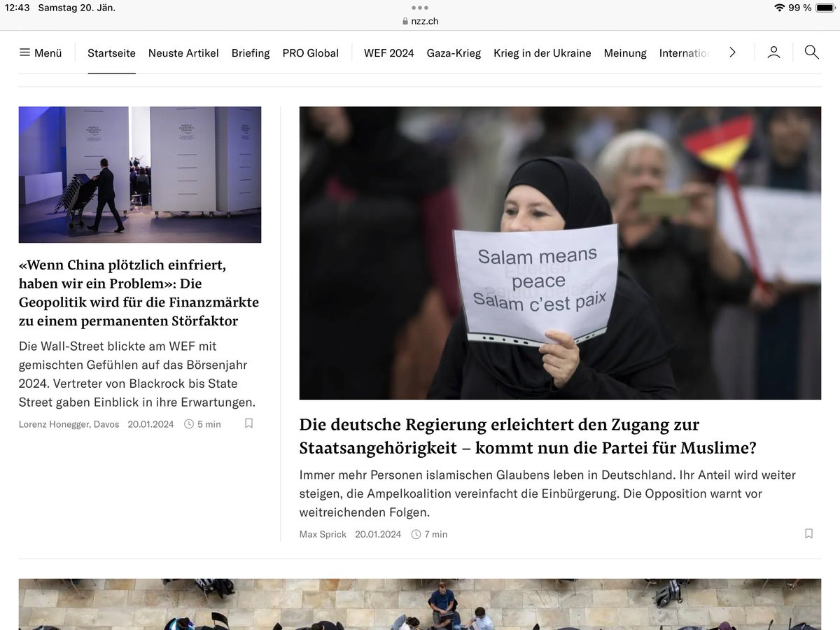Open the search magnifier icon

coord(811,52)
